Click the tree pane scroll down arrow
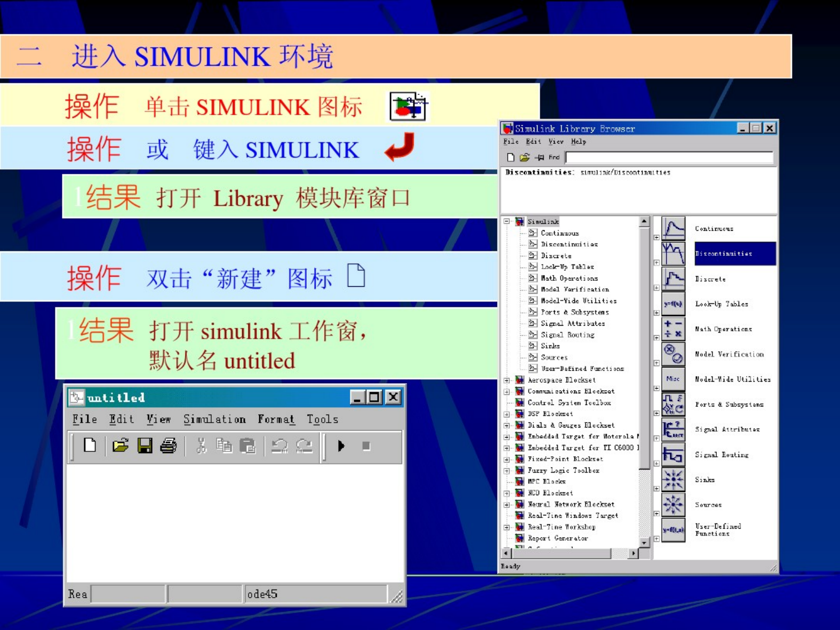This screenshot has width=840, height=630. pyautogui.click(x=644, y=543)
